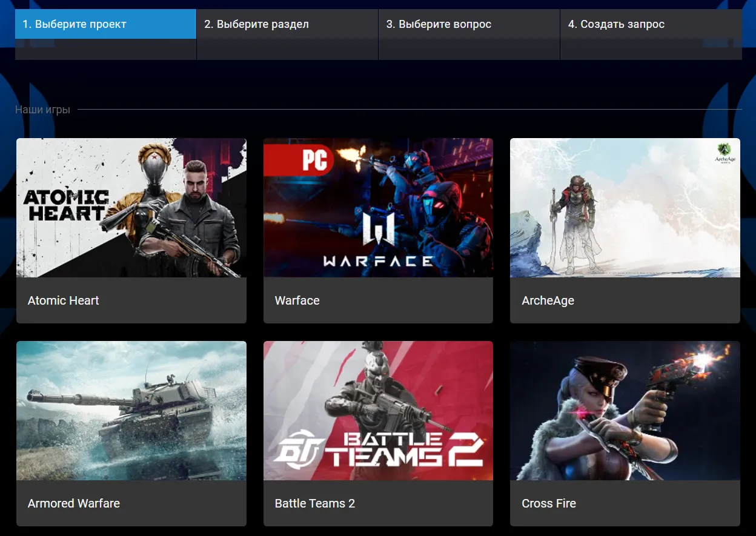Click the 'Cross Fire' title label

coord(549,503)
